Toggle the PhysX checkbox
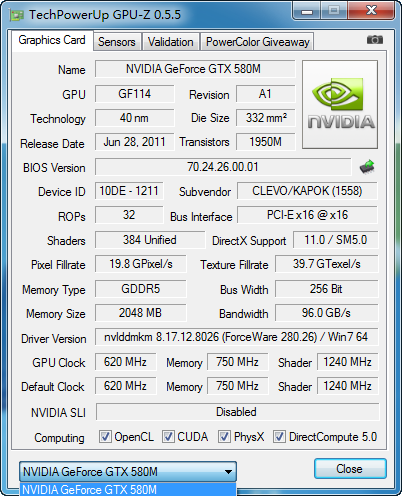The height and width of the screenshot is (496, 402). pos(224,437)
